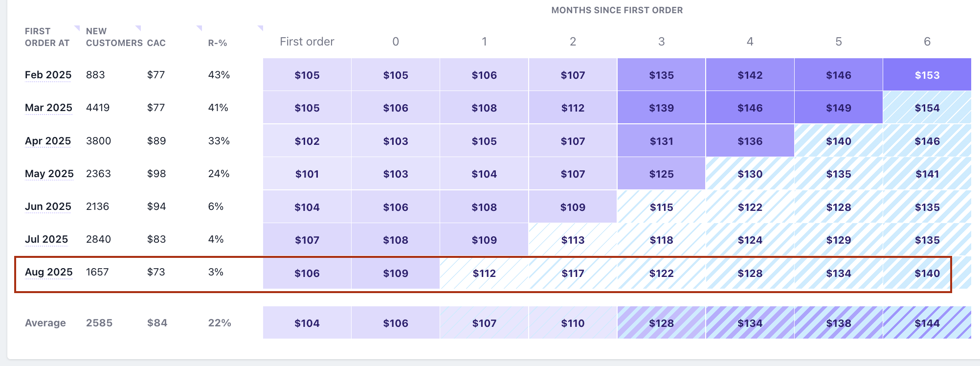980x366 pixels.
Task: Select Aug 2025 month 6 cell $140
Action: [x=927, y=273]
